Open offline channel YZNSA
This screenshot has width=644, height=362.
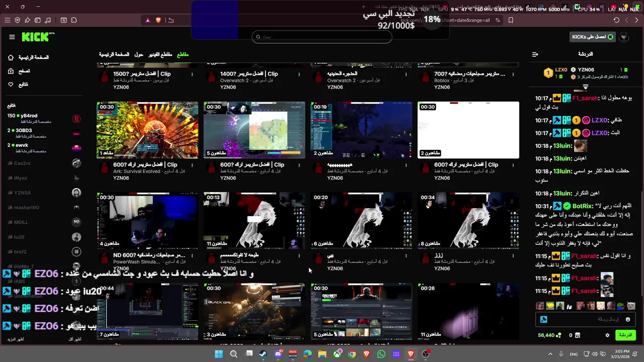[44, 193]
